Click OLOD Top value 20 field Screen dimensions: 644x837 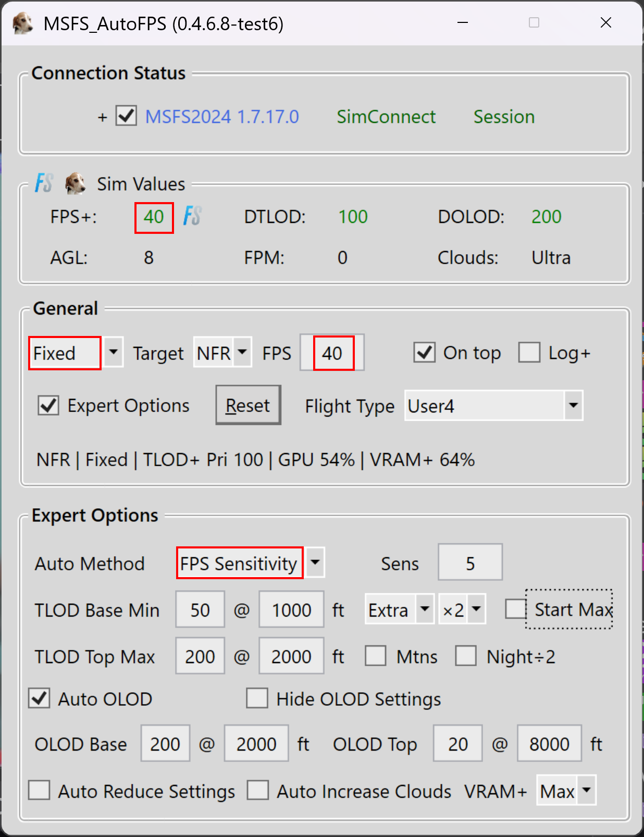click(x=457, y=743)
